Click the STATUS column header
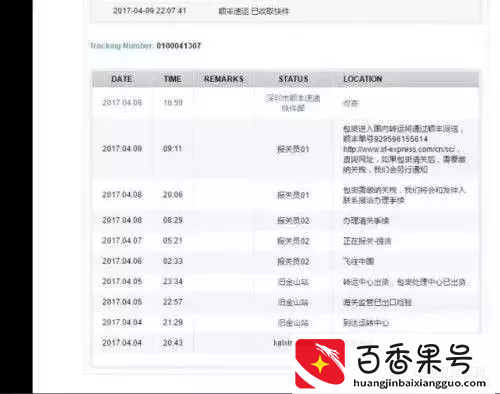 (293, 79)
